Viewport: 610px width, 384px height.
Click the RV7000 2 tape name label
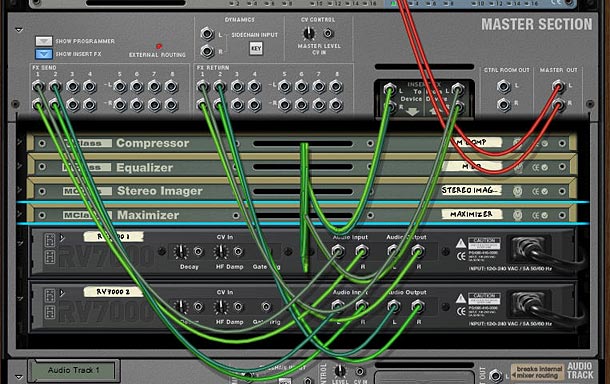113,292
